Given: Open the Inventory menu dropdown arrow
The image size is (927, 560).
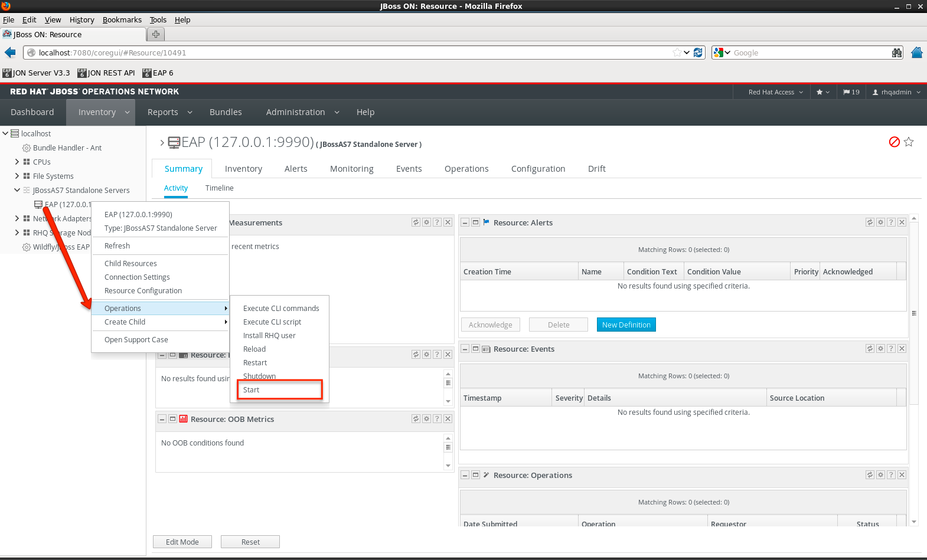Looking at the screenshot, I should [127, 112].
